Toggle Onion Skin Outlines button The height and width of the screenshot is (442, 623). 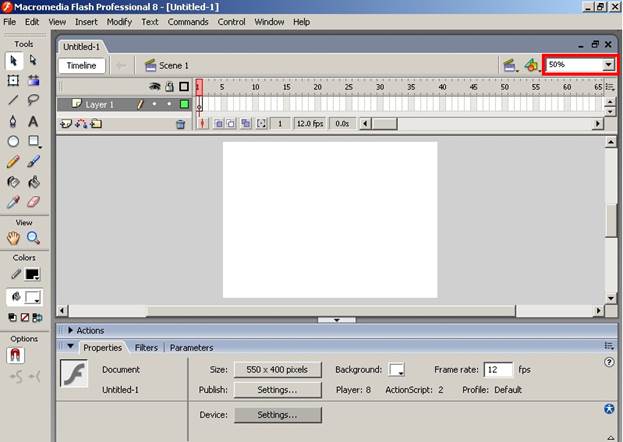[x=231, y=124]
